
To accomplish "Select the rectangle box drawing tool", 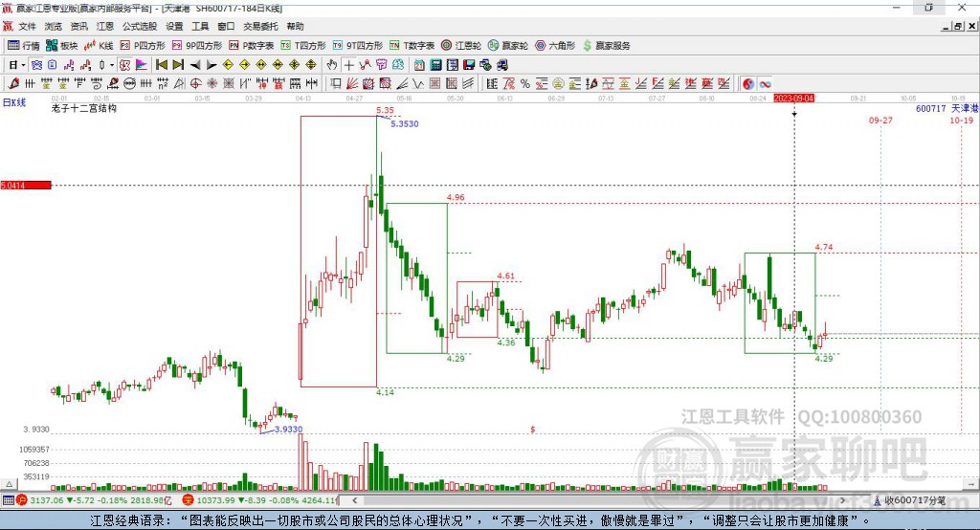I will [336, 83].
